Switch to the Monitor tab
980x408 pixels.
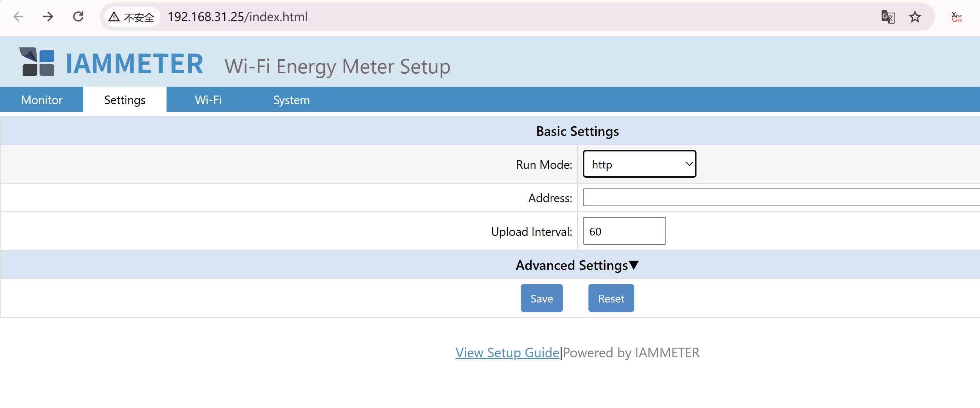pos(41,100)
